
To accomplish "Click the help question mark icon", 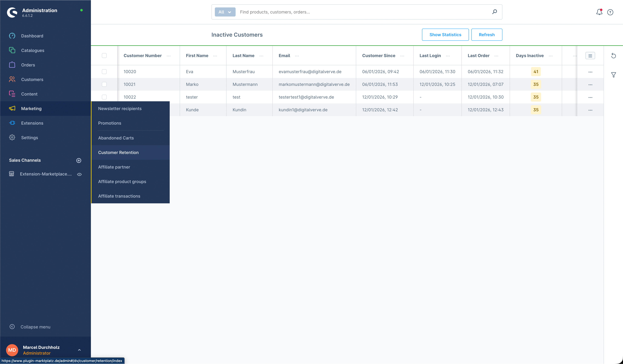I will [x=610, y=12].
